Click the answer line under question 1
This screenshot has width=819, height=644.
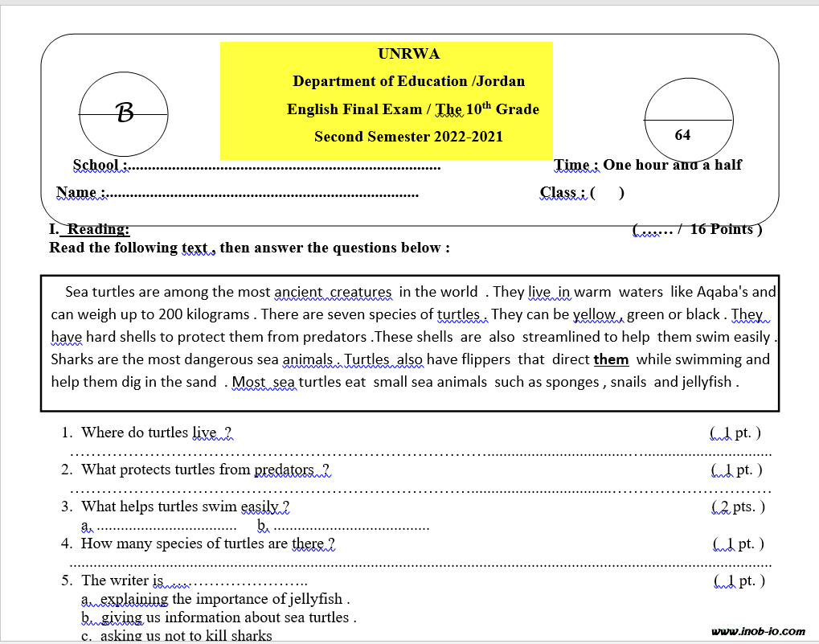point(420,452)
